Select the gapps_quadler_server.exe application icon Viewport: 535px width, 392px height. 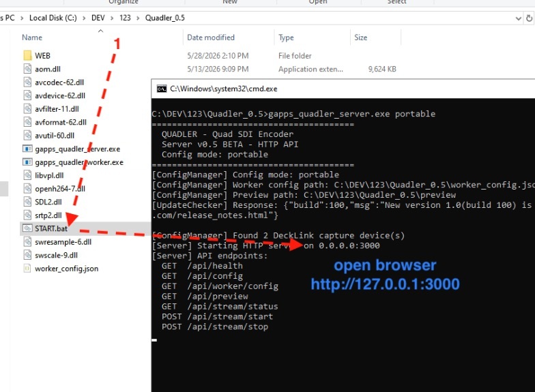click(x=27, y=149)
